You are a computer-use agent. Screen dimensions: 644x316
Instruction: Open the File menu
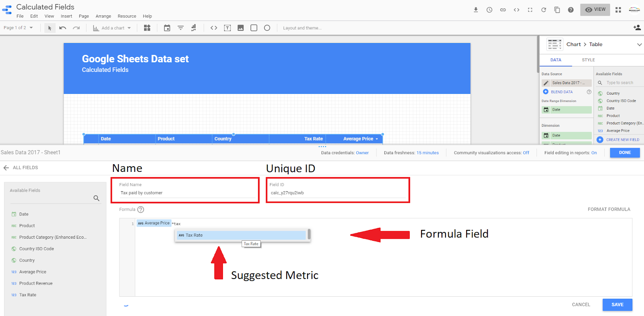tap(20, 16)
